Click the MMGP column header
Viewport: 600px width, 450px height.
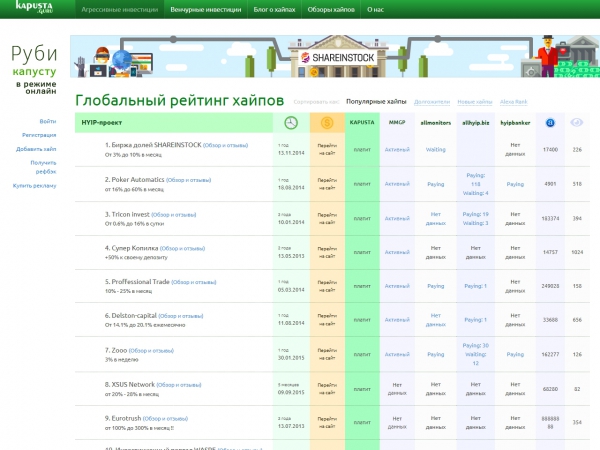(397, 122)
